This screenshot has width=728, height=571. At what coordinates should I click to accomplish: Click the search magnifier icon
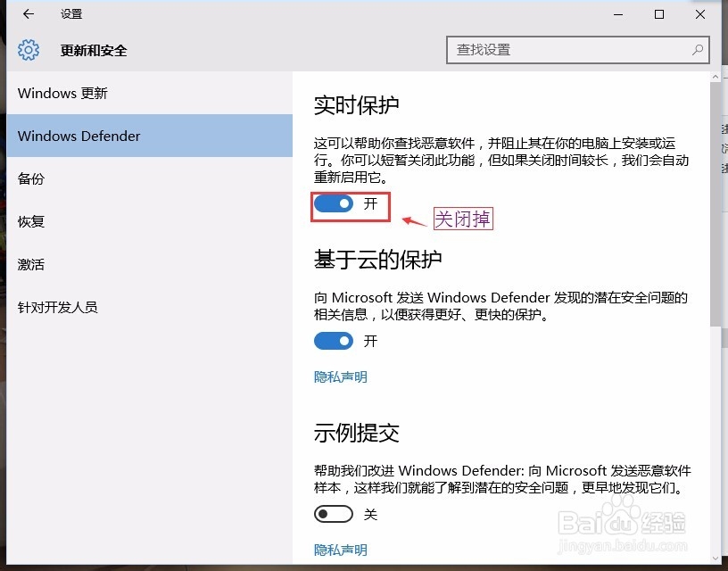coord(698,50)
